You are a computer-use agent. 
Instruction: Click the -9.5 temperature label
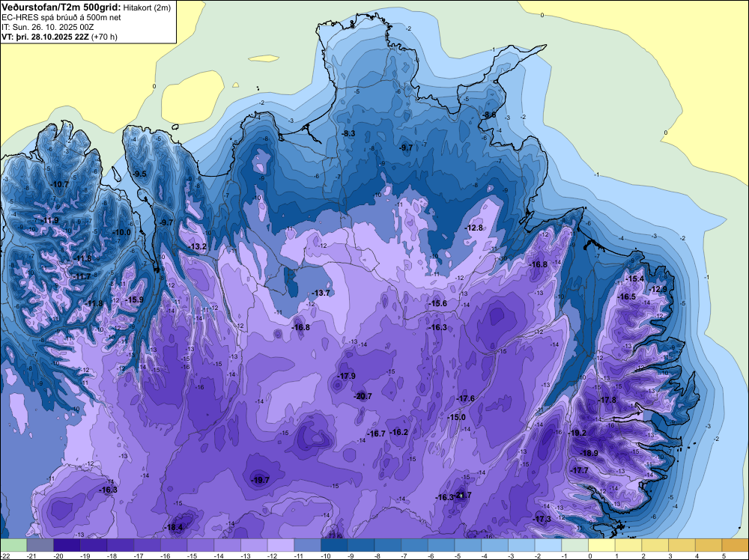click(x=140, y=174)
